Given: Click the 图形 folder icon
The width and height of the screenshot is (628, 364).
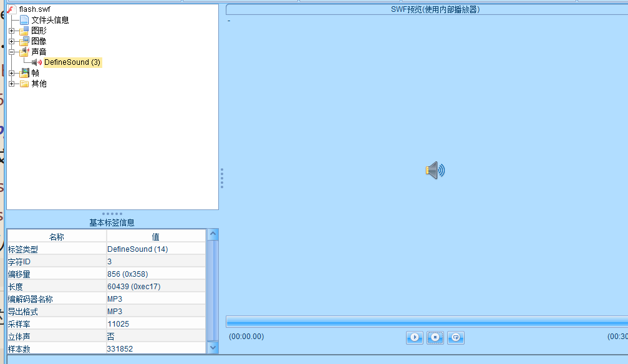Looking at the screenshot, I should coord(24,31).
